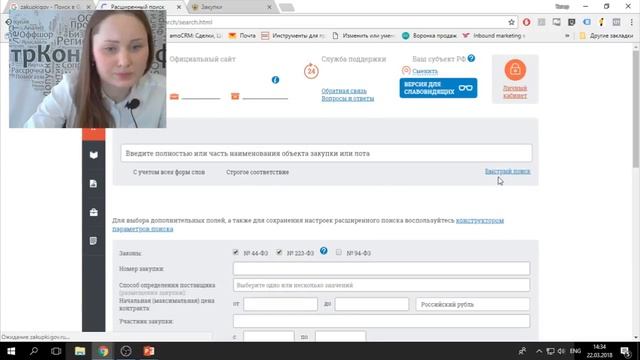Uncheck the № 223-ФЗ checkbox

click(279, 253)
